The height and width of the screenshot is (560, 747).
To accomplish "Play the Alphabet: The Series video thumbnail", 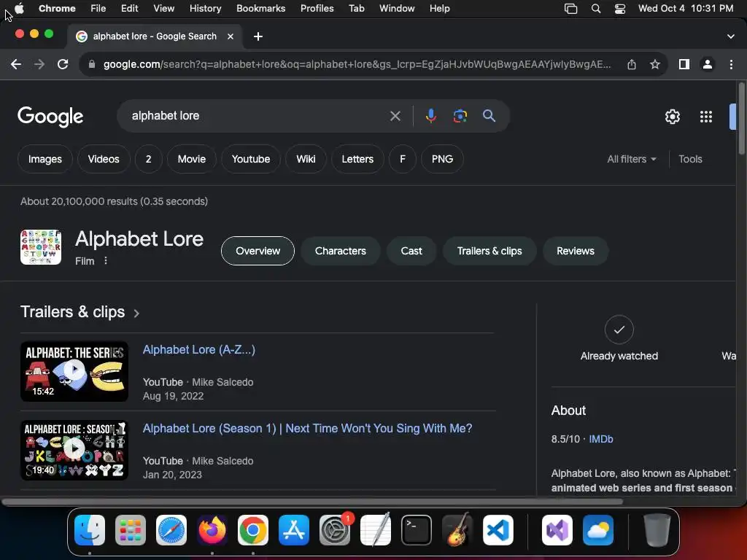I will pos(74,371).
